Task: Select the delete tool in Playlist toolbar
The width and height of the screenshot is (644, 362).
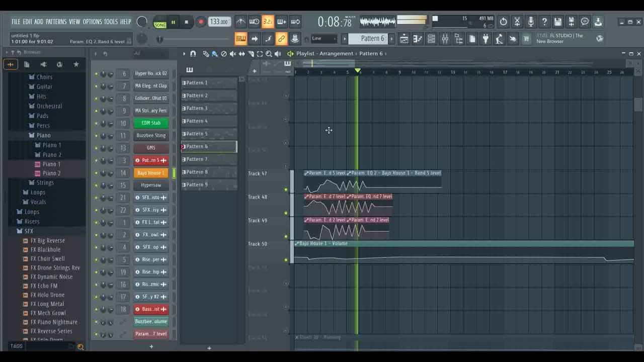Action: 224,54
